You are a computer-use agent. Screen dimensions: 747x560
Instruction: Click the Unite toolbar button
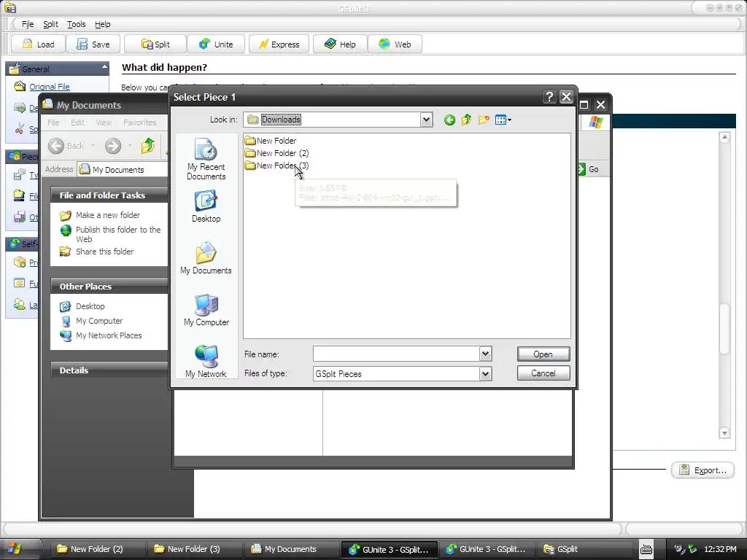(x=216, y=44)
